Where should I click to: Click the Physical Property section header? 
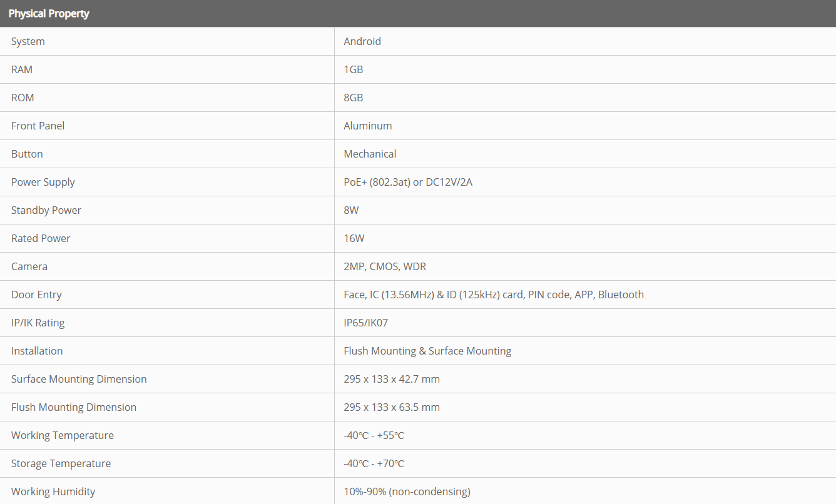[x=49, y=13]
